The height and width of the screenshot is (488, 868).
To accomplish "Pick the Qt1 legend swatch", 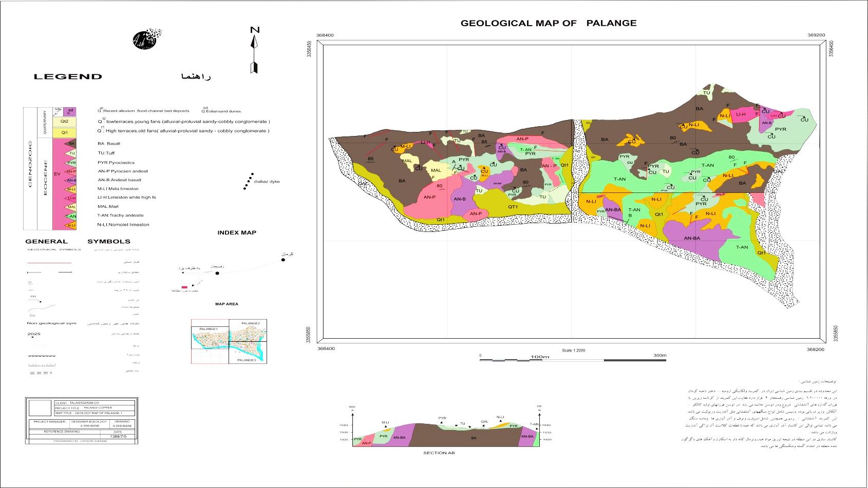I will click(x=64, y=133).
